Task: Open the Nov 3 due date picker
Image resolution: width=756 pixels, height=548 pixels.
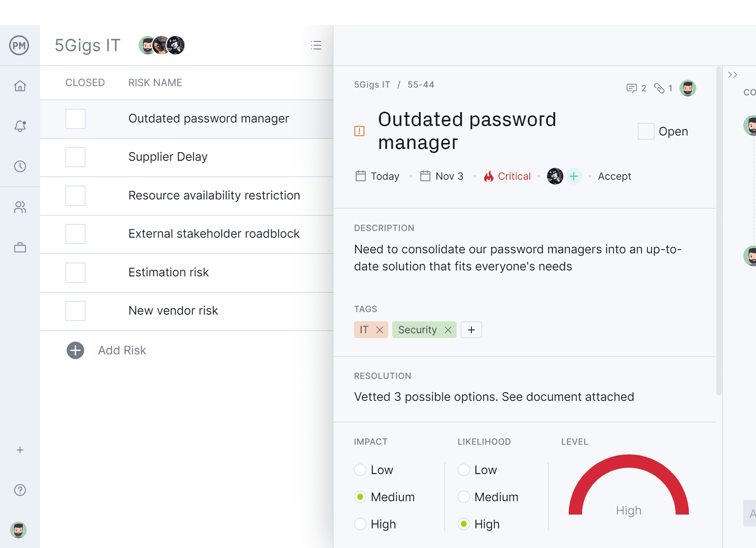Action: click(x=442, y=176)
